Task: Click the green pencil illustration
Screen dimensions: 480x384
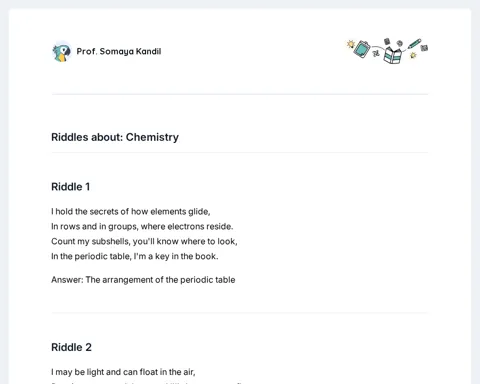Action: click(x=414, y=44)
